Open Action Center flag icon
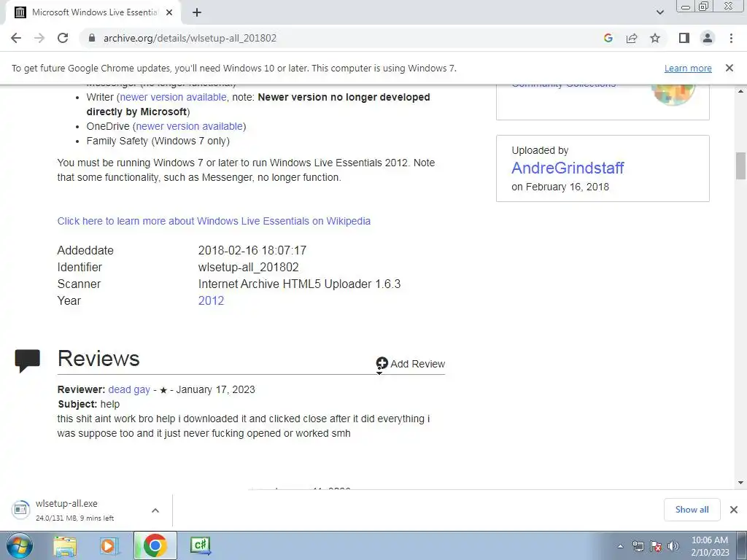The width and height of the screenshot is (747, 560). tap(656, 546)
